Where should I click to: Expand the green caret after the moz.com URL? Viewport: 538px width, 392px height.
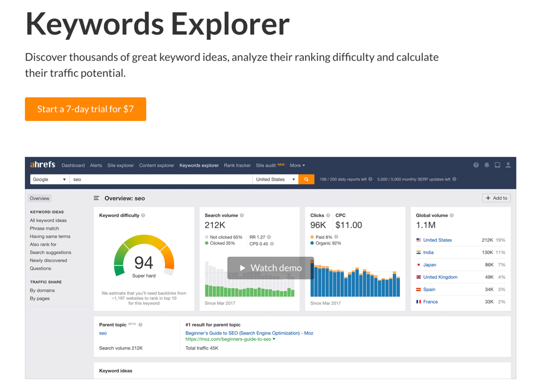pos(274,339)
